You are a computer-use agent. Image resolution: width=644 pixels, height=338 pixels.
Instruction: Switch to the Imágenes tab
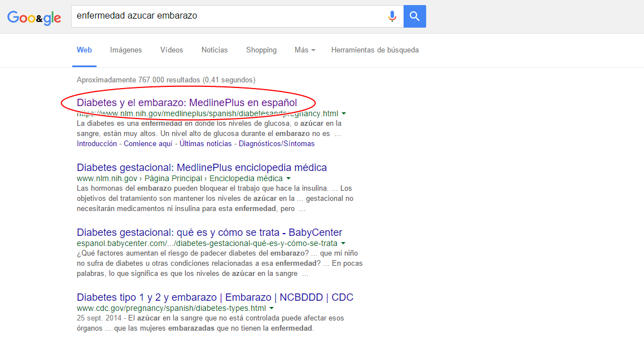tap(126, 50)
